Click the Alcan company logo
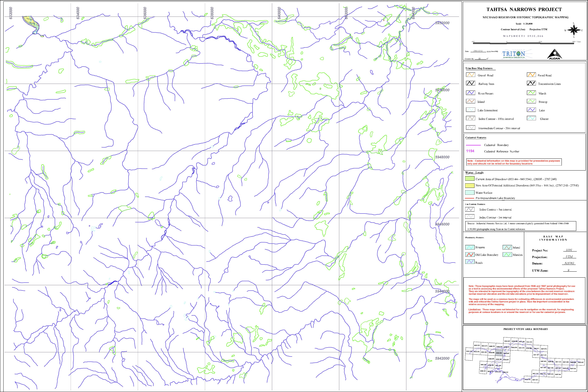 click(554, 54)
